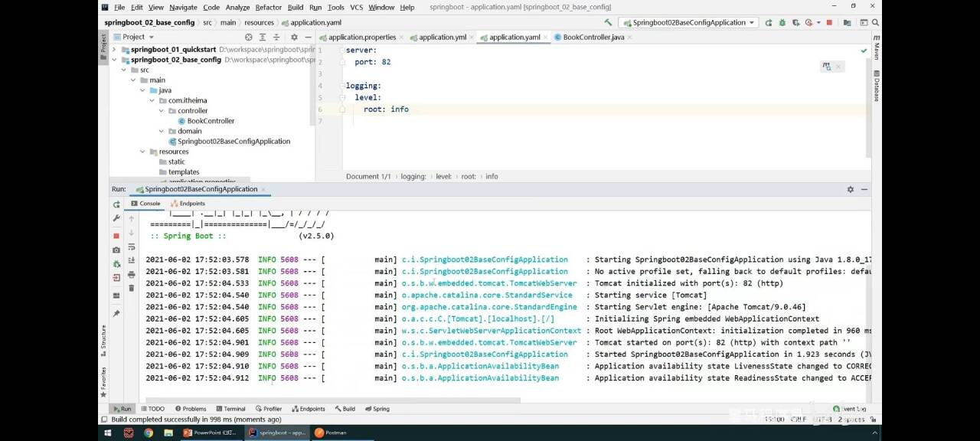Click the Profiler run icon in toolbar

tap(808, 23)
